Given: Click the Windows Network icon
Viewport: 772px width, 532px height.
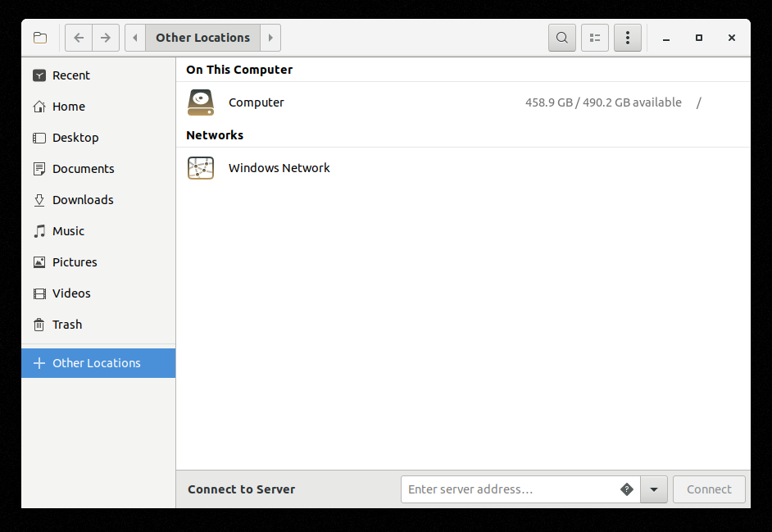Looking at the screenshot, I should pyautogui.click(x=201, y=168).
